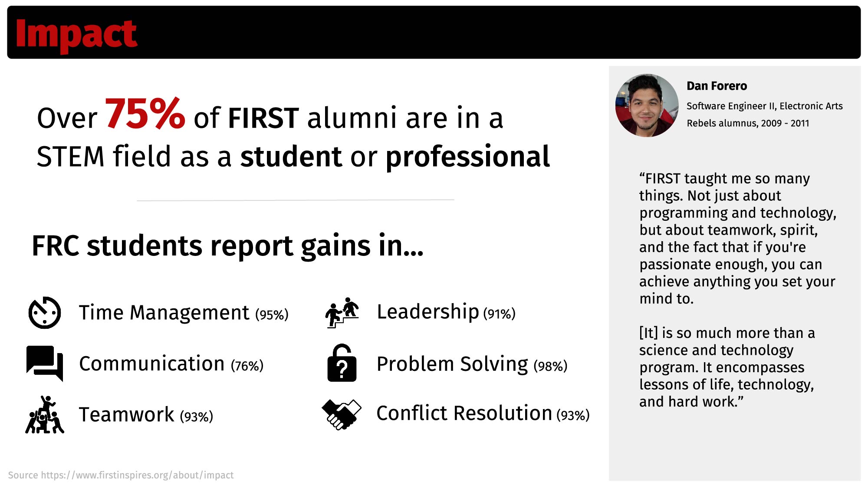Click the Problem Solving padlock icon
The width and height of the screenshot is (868, 488).
pyautogui.click(x=342, y=363)
